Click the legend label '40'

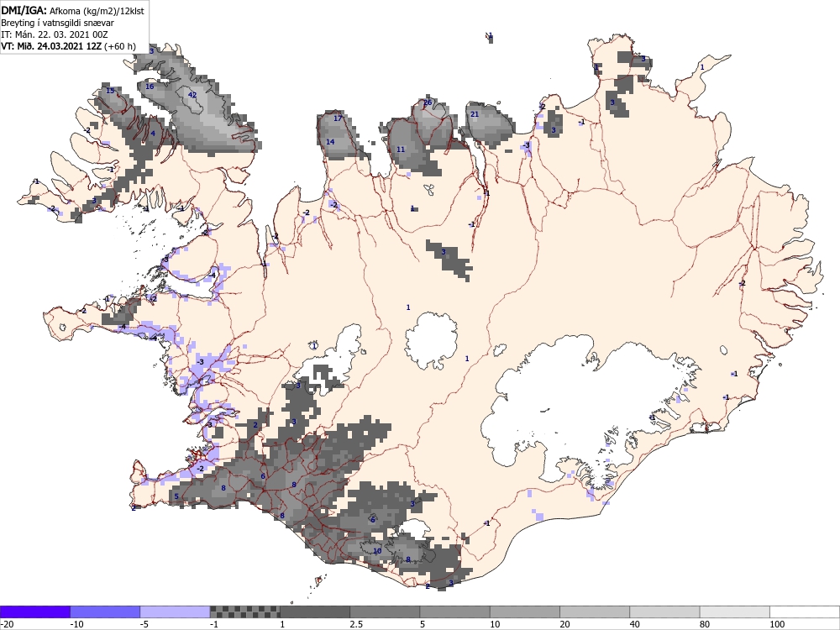635,624
